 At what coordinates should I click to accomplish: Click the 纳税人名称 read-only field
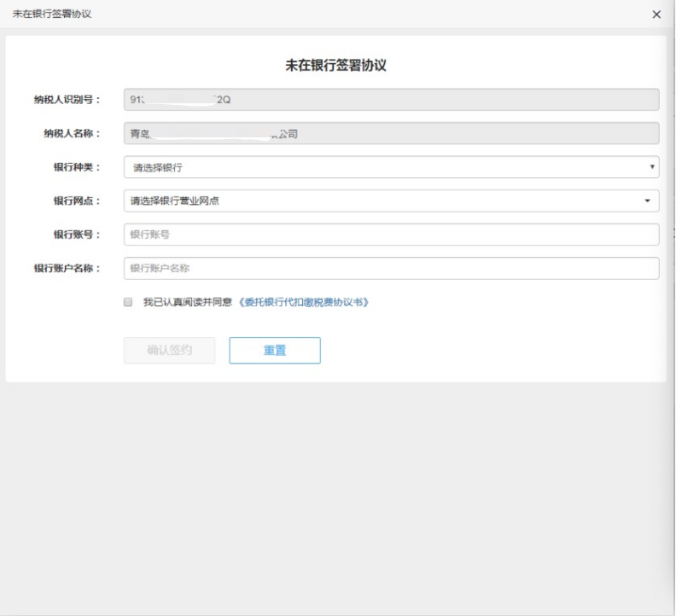click(391, 134)
